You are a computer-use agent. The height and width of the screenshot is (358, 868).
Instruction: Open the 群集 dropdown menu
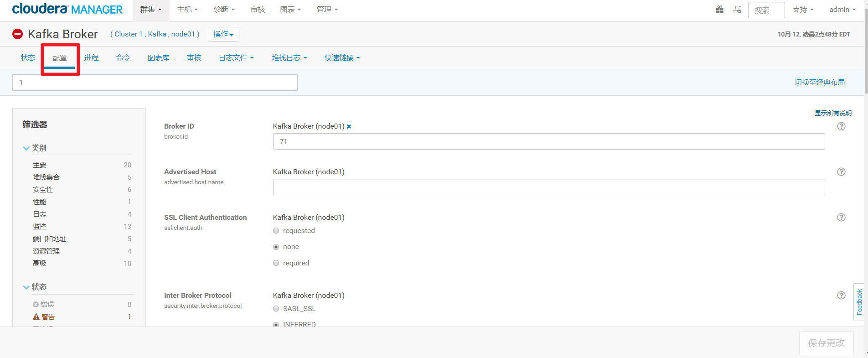tap(151, 10)
